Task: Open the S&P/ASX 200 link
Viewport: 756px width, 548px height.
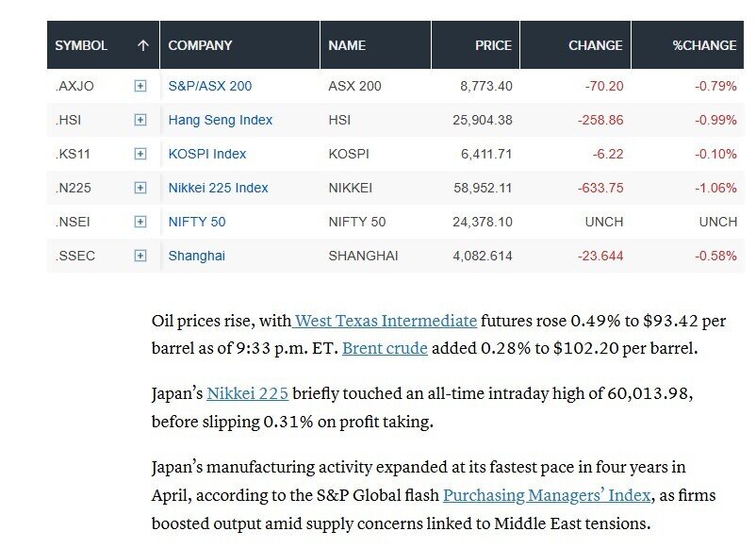Action: (x=210, y=86)
